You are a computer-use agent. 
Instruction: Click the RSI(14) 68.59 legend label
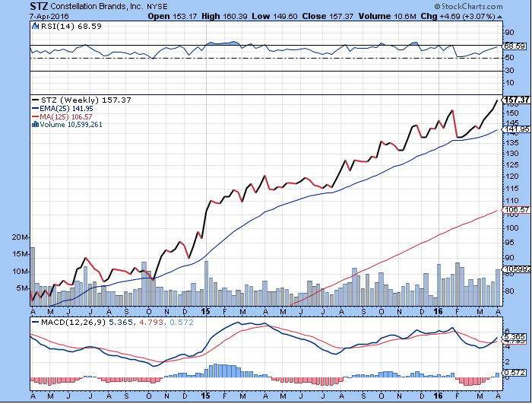[71, 26]
